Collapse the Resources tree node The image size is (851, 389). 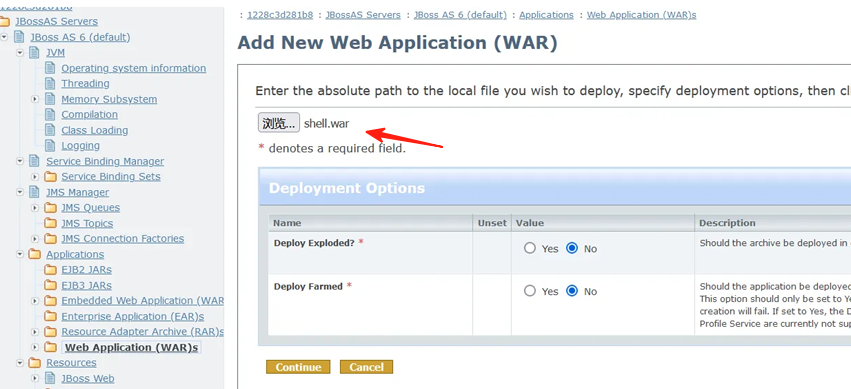coord(20,362)
